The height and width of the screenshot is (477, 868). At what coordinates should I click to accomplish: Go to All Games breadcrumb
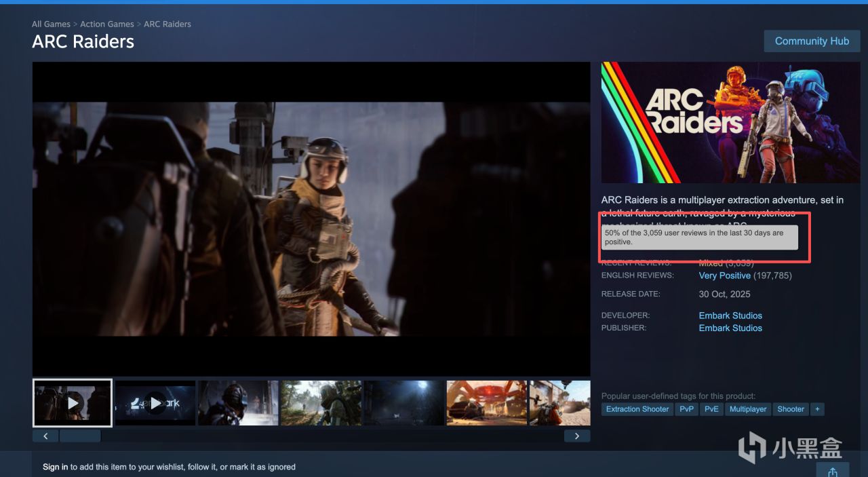(x=51, y=24)
